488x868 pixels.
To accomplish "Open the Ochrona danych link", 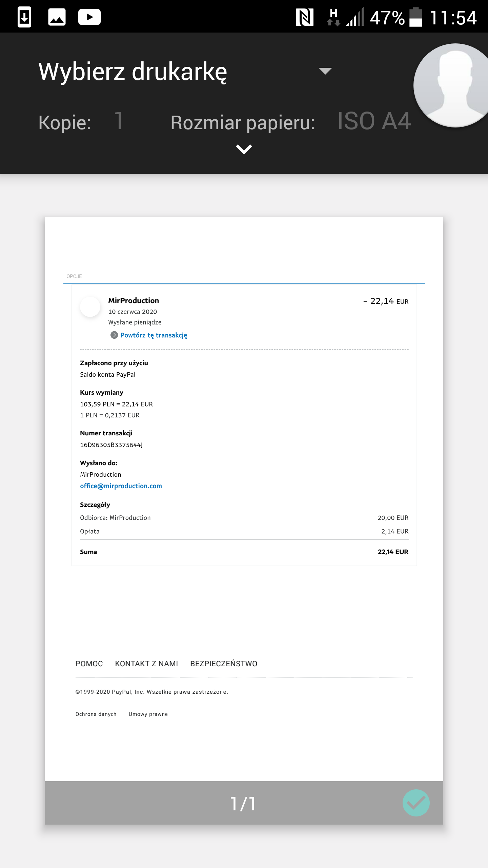I will pos(96,714).
